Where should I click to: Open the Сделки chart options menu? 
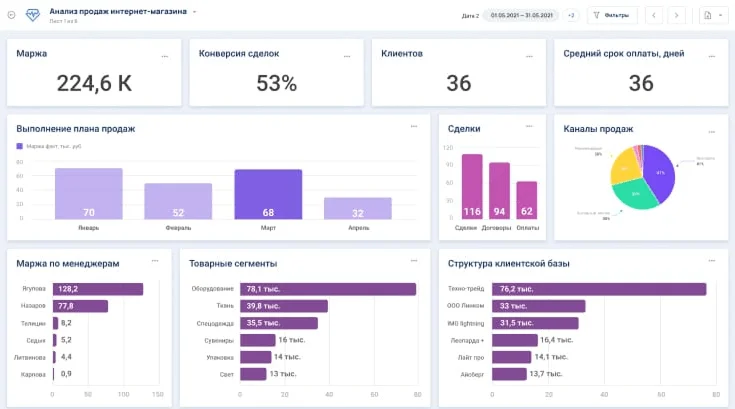(529, 126)
